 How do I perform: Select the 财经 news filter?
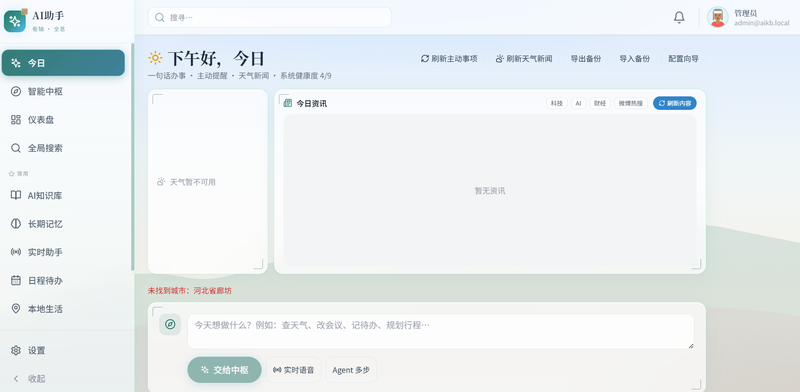click(599, 103)
